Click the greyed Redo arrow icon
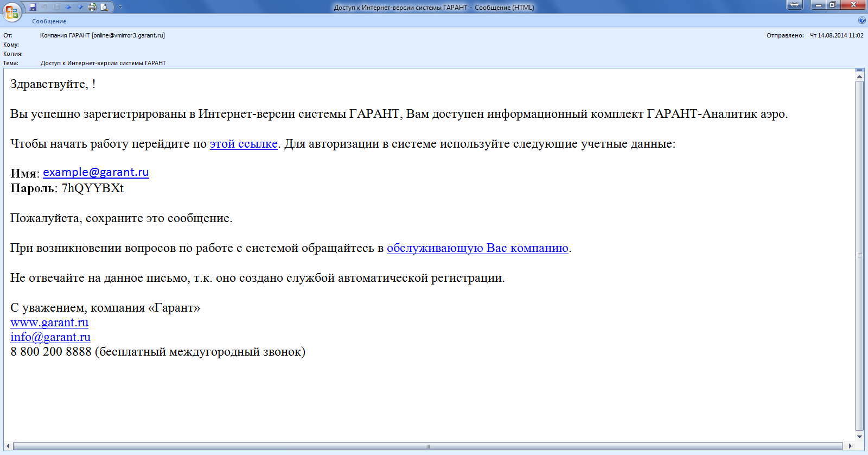The height and width of the screenshot is (455, 868). tap(56, 7)
